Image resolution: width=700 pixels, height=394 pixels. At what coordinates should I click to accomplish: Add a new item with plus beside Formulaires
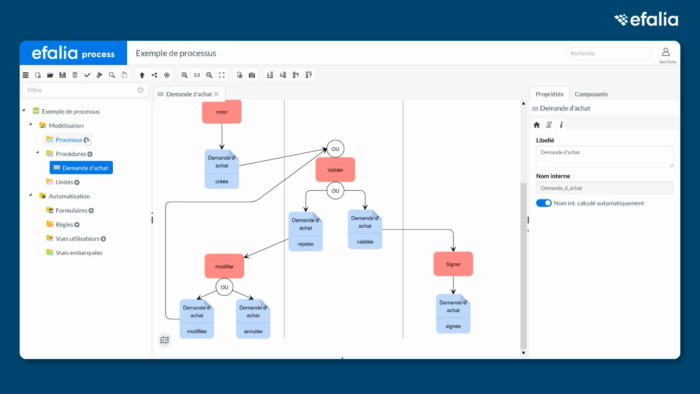pyautogui.click(x=91, y=211)
